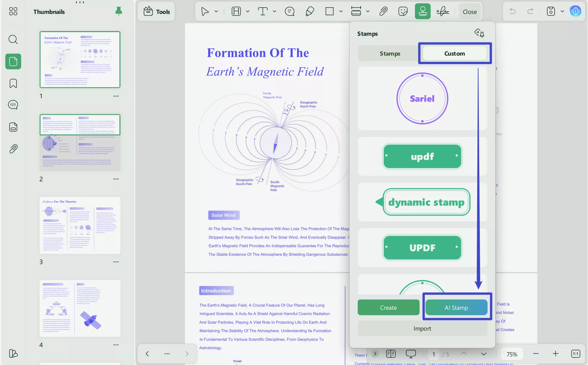588x365 pixels.
Task: Switch to the Stamps tab
Action: 390,54
